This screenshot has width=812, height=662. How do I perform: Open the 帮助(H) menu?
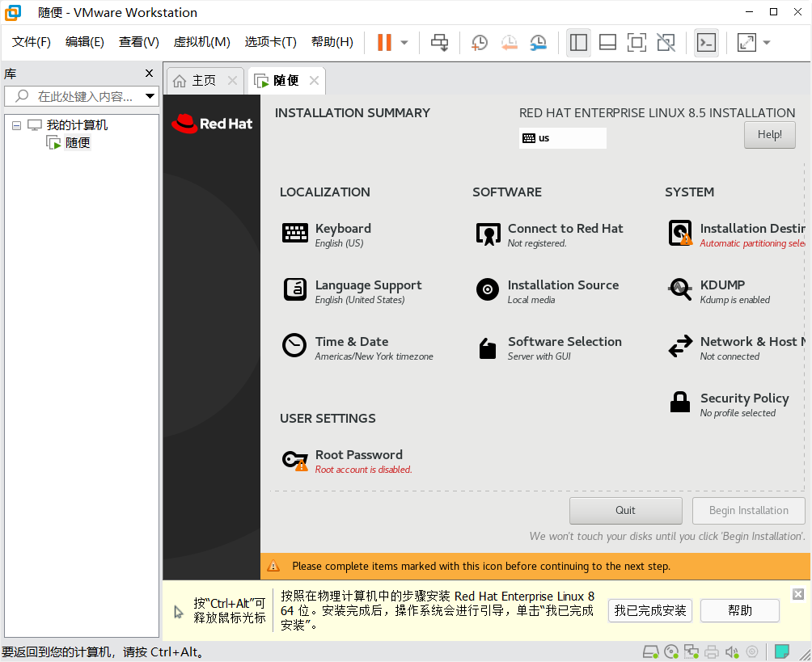pyautogui.click(x=332, y=42)
